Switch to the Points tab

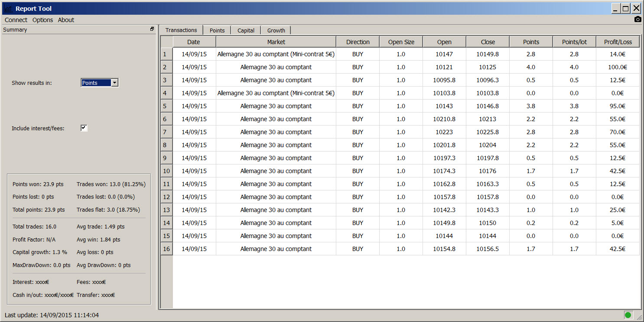coord(217,30)
